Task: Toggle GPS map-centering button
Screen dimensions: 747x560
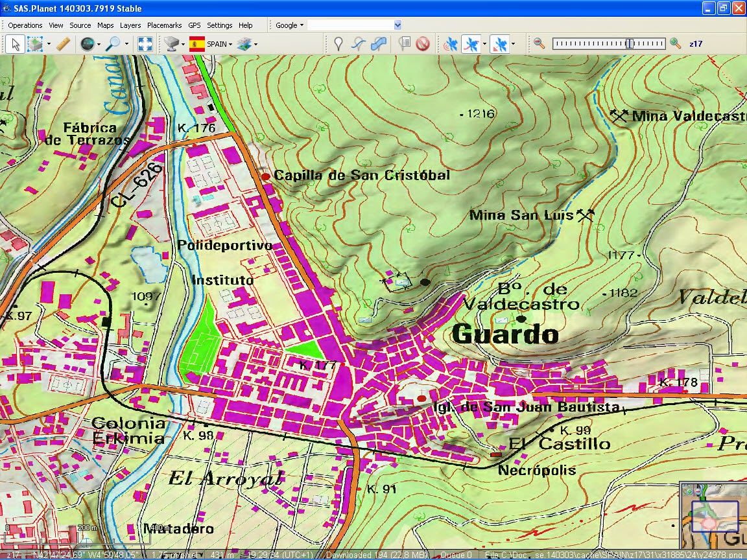Action: click(500, 44)
